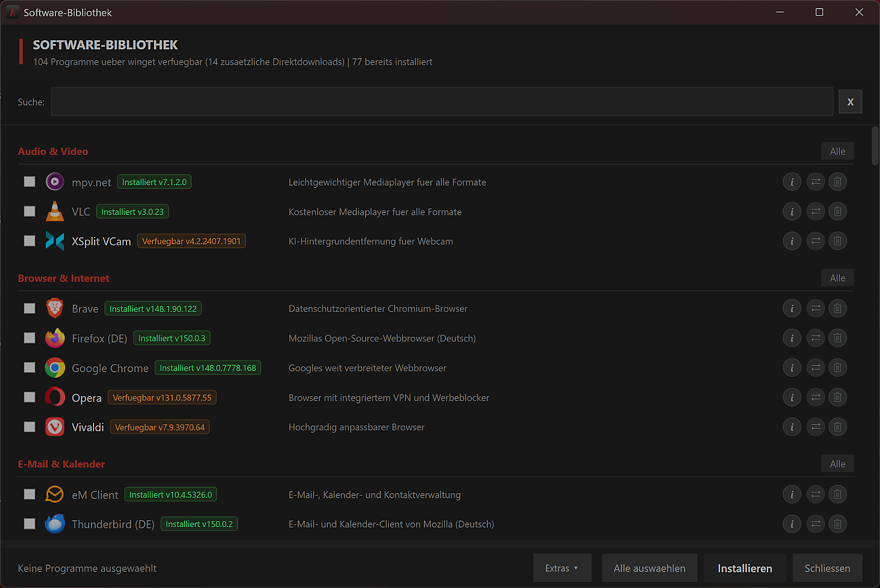
Task: Open info for Opera
Action: tap(792, 397)
